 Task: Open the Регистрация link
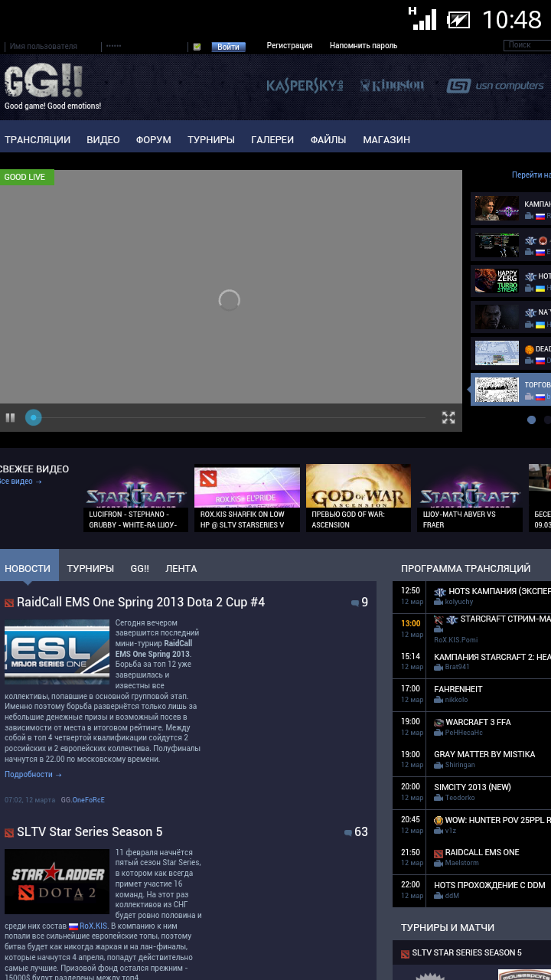(289, 46)
